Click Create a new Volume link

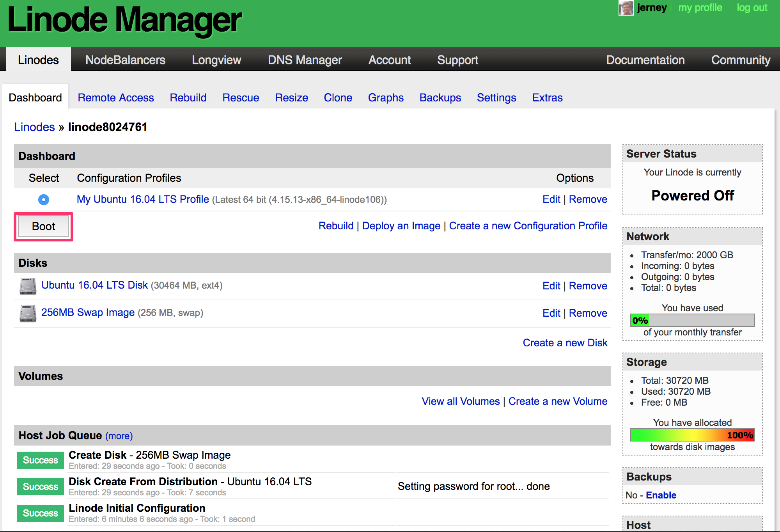coord(558,401)
